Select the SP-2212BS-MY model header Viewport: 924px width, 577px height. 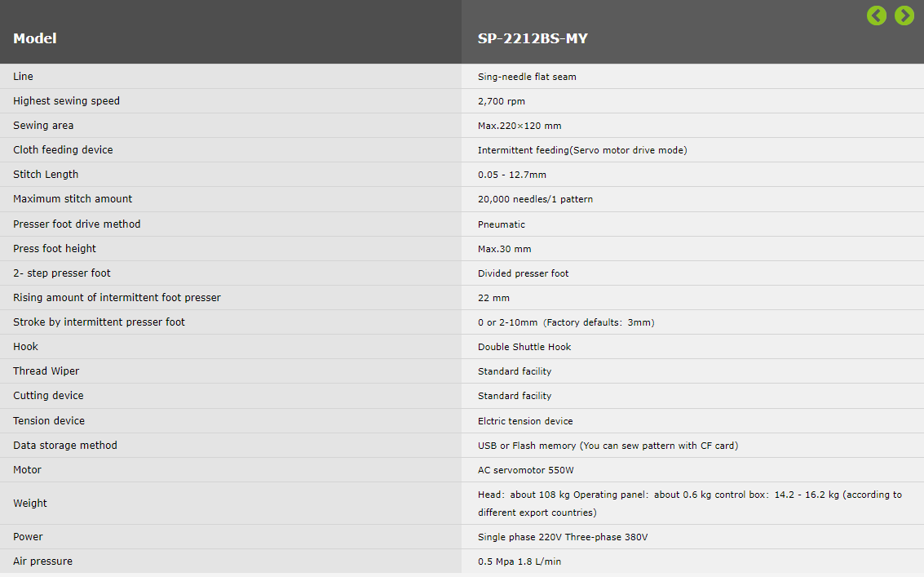point(533,38)
